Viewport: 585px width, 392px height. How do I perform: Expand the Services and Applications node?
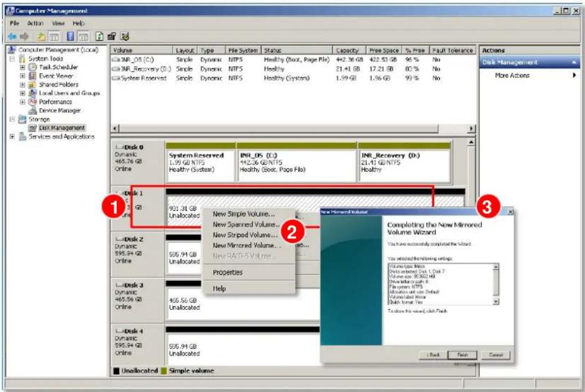(x=12, y=137)
